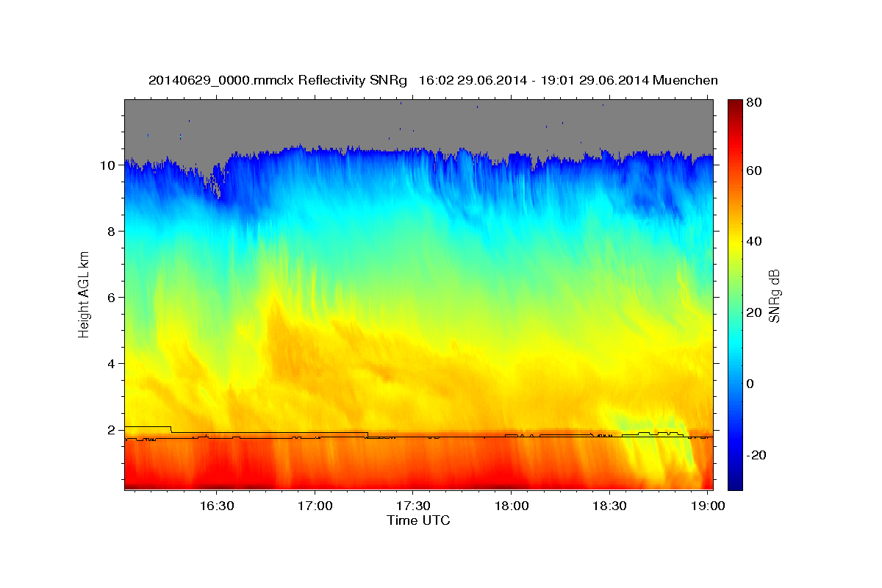The height and width of the screenshot is (588, 882).
Task: Click the start date '16:02 29.06.2014' in title
Action: [471, 80]
